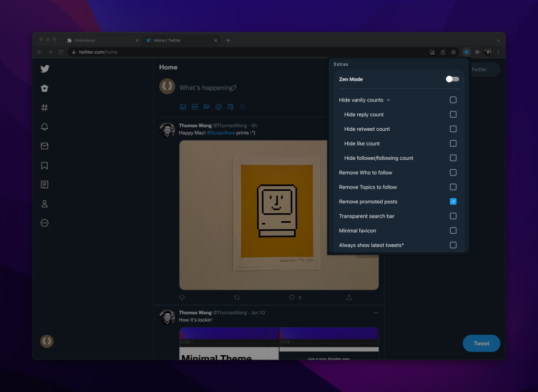
Task: Reload the page
Action: tap(61, 52)
